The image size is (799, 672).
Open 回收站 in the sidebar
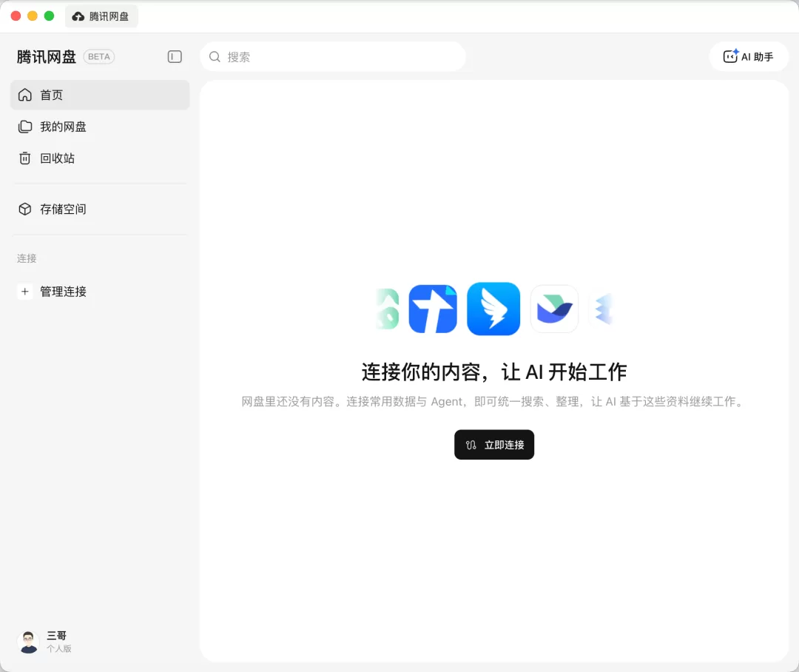(x=100, y=158)
